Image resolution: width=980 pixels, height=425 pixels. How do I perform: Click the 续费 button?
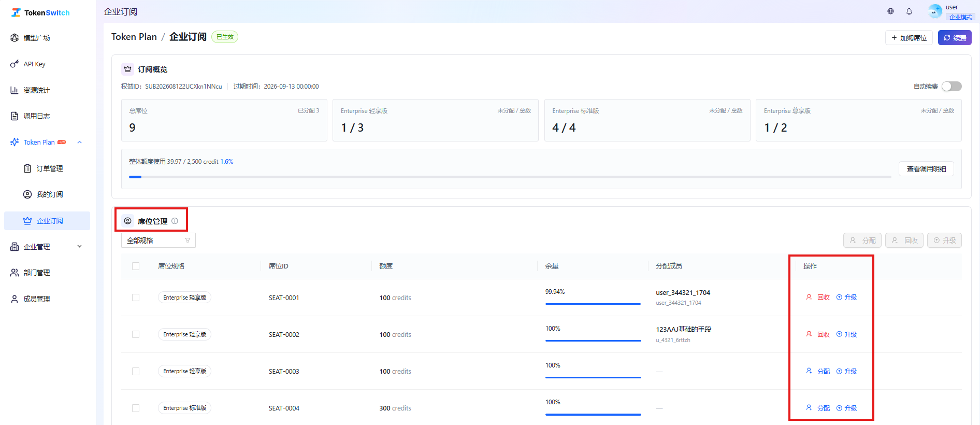[x=955, y=38]
